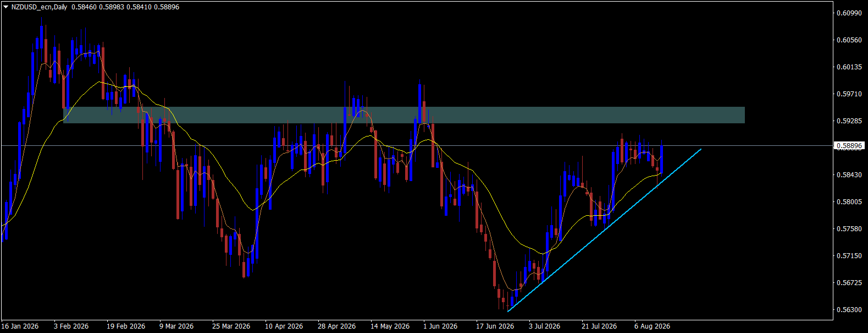Click the 21 Jul 2026 date label
Image resolution: width=868 pixels, height=333 pixels.
pyautogui.click(x=599, y=326)
